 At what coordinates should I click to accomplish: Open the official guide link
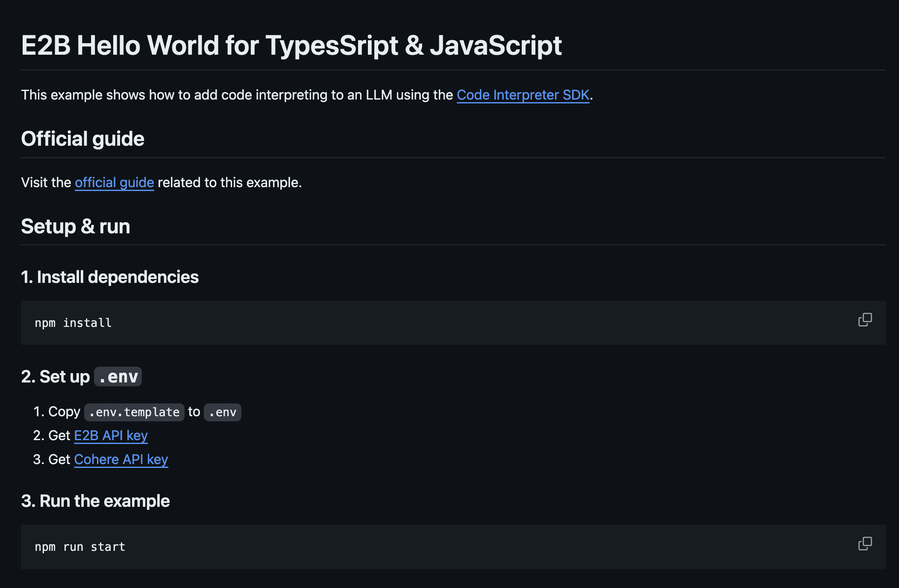(115, 182)
